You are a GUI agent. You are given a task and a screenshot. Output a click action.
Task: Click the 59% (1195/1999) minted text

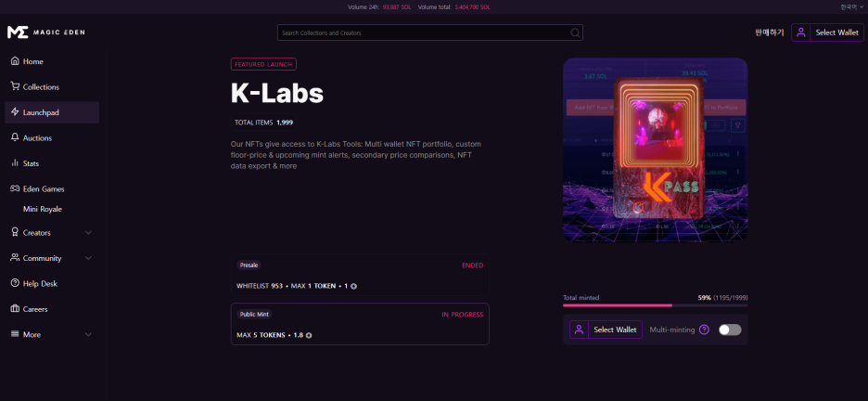(x=723, y=298)
